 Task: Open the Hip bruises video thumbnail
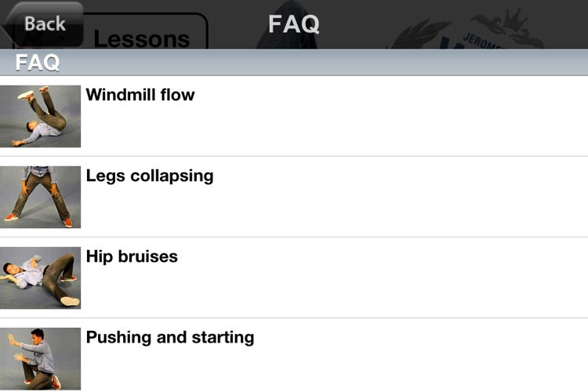coord(40,278)
